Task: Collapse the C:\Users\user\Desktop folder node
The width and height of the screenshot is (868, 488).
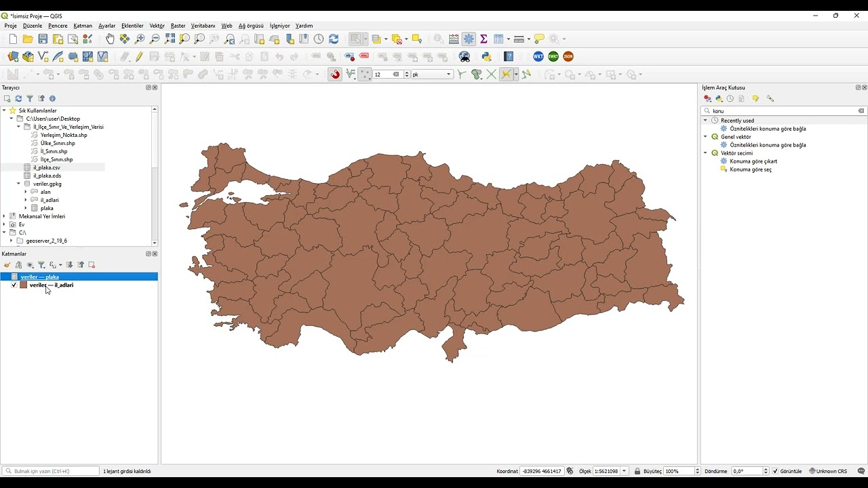Action: (12, 119)
